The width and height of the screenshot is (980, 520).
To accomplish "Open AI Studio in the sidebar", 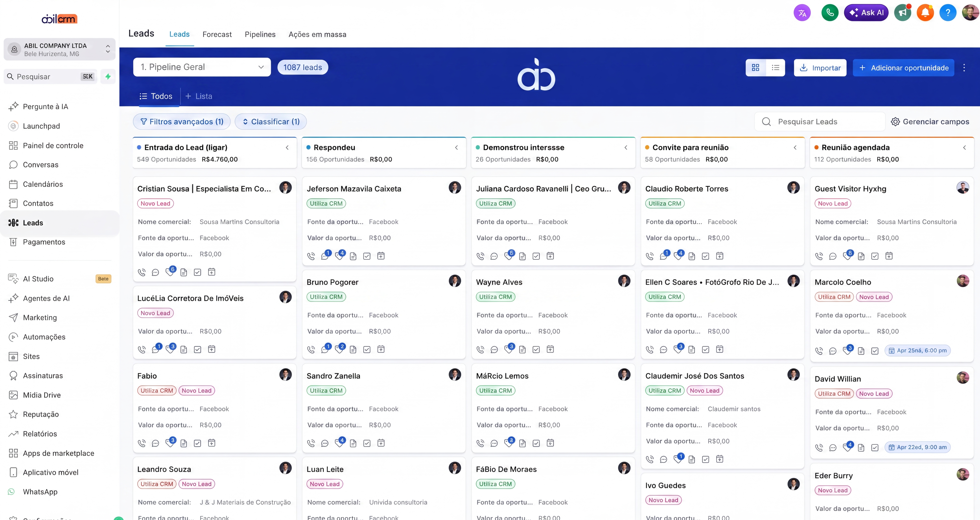I will 38,279.
